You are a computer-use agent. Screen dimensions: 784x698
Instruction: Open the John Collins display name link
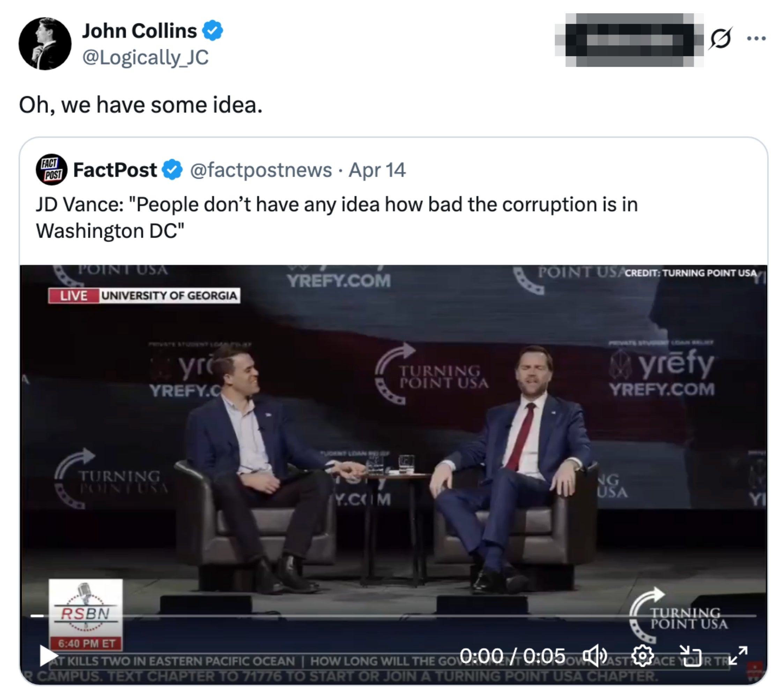click(139, 31)
